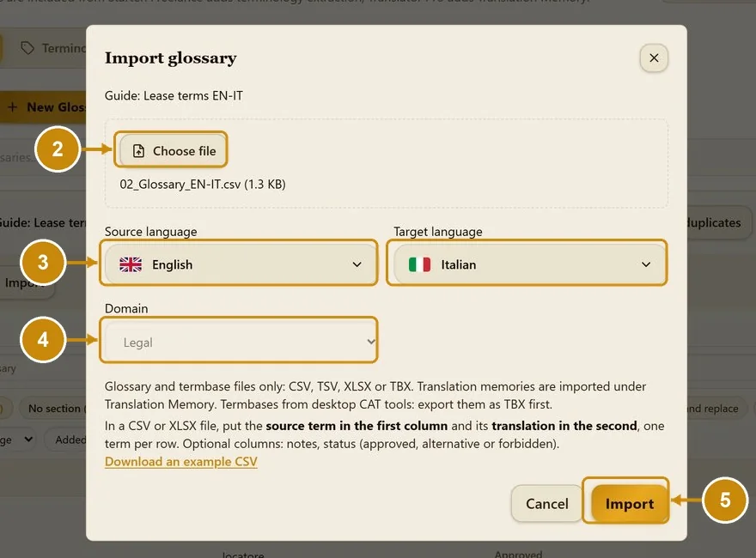
Task: Click step marker number 2 badge
Action: point(58,149)
